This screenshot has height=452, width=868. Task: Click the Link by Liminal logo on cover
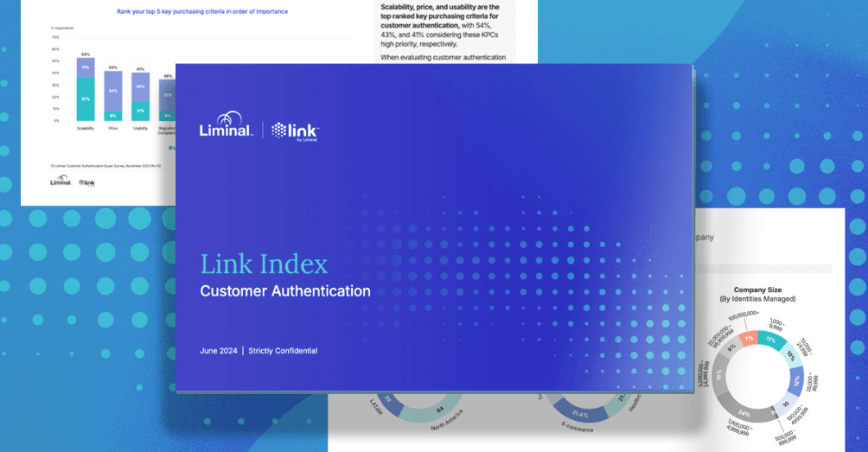click(x=296, y=131)
